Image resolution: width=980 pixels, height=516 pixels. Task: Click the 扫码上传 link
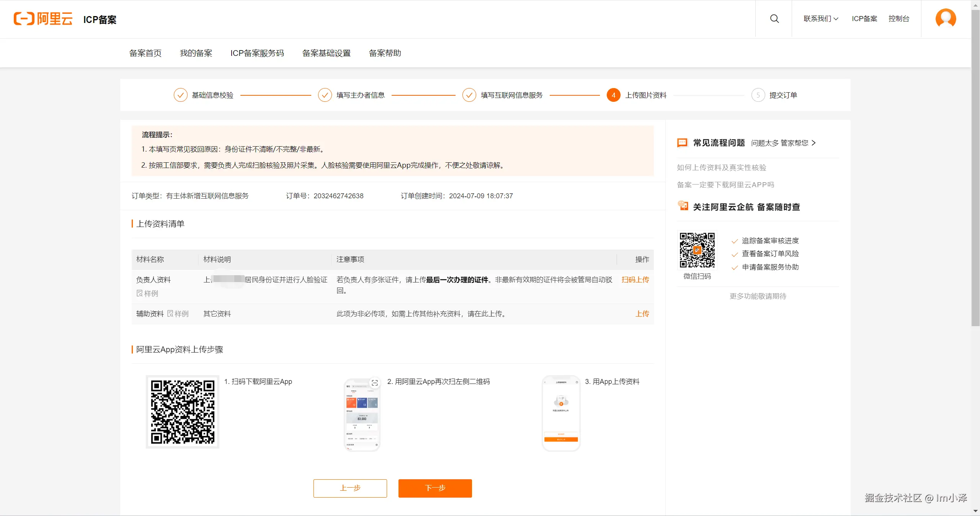click(x=635, y=279)
